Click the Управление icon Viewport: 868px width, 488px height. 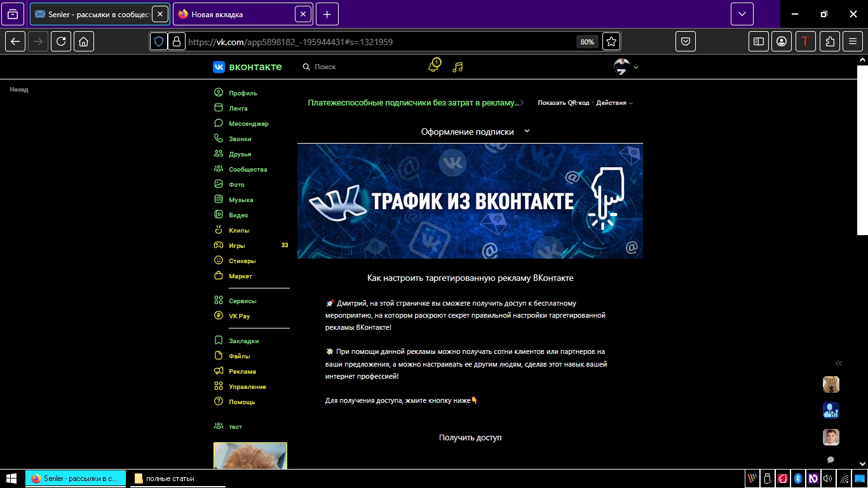219,386
